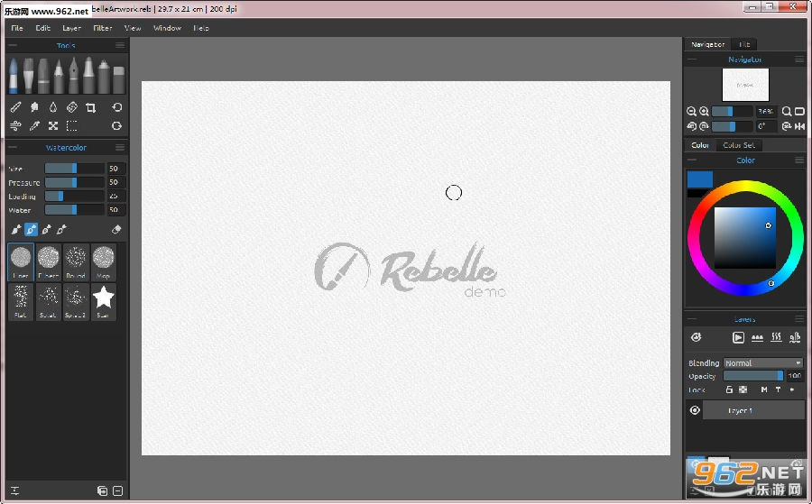This screenshot has width=812, height=504.
Task: Toggle Lock transparency checkerboard
Action: coord(743,389)
